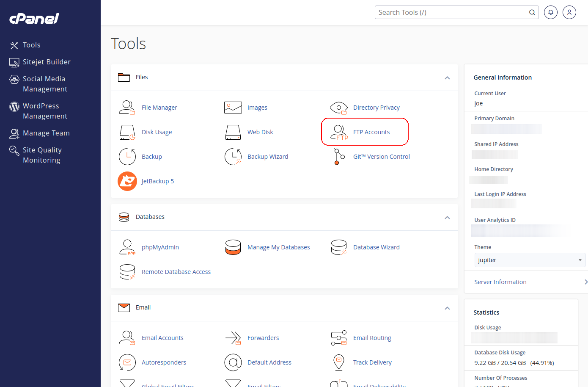Viewport: 588px width, 387px height.
Task: Open the Email Routing icon
Action: coord(338,338)
